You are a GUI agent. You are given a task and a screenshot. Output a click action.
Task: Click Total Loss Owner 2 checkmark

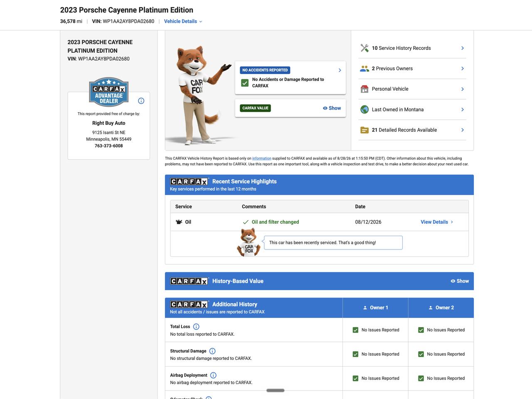(x=421, y=330)
